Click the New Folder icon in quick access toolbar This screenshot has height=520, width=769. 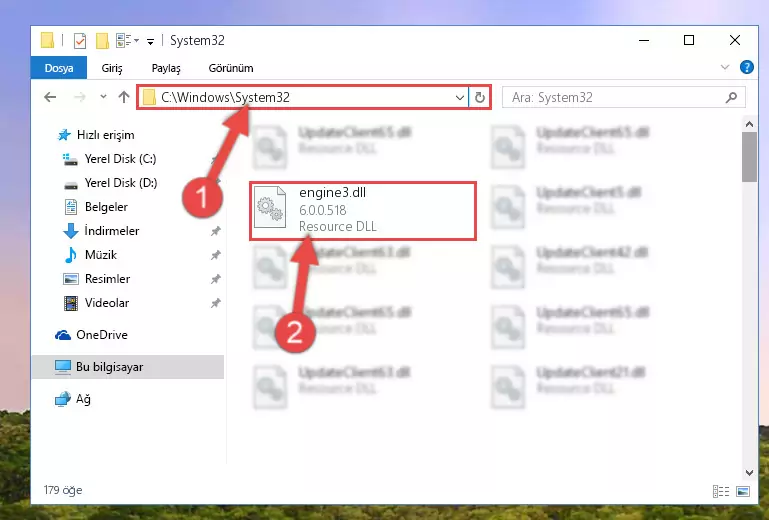(102, 41)
